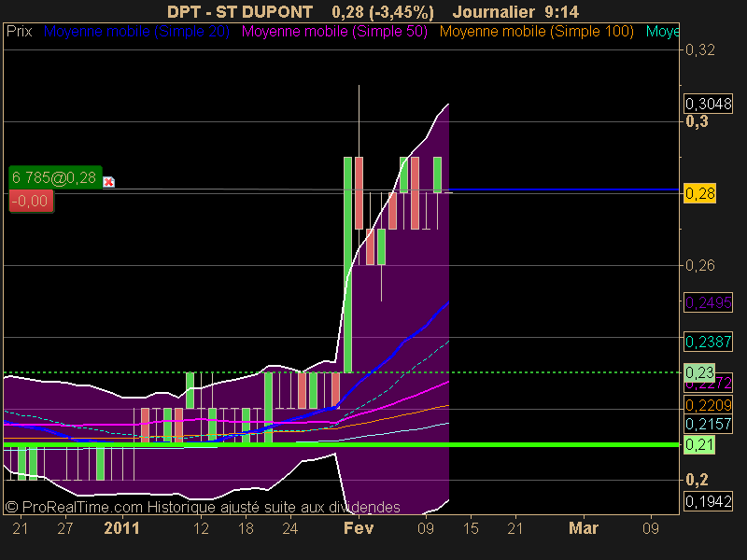Click the 0,26 price axis label
Viewport: 747px width, 560px height.
tap(699, 265)
